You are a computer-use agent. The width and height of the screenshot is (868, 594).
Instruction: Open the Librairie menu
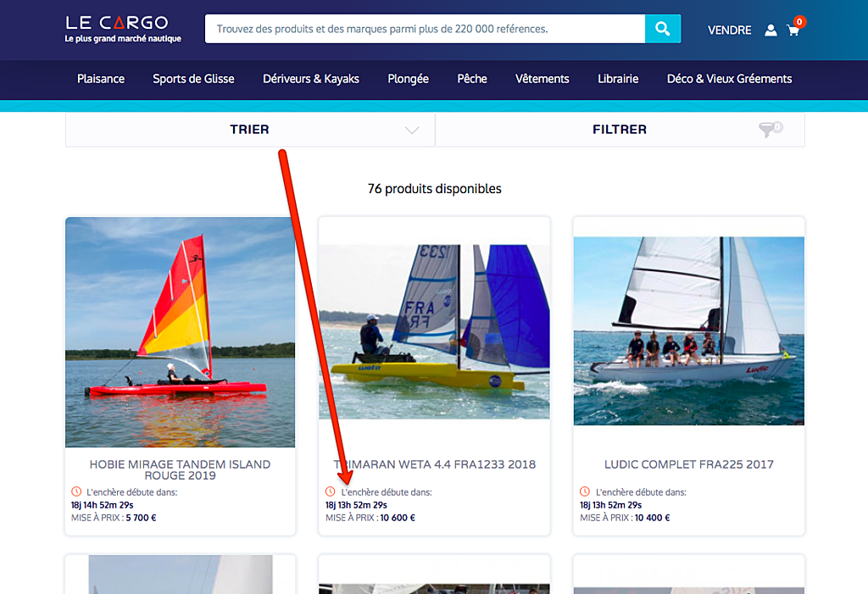tap(618, 79)
